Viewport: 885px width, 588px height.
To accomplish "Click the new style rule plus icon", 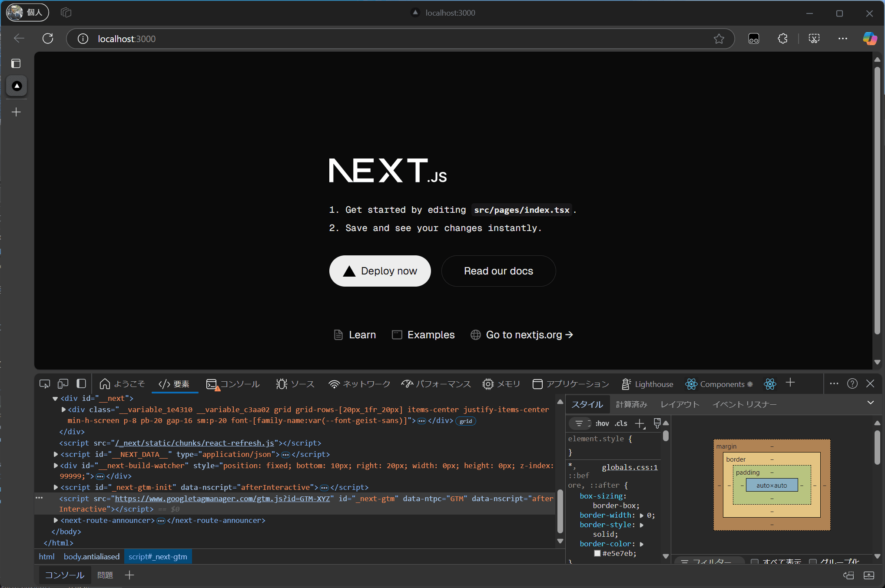I will (x=640, y=423).
